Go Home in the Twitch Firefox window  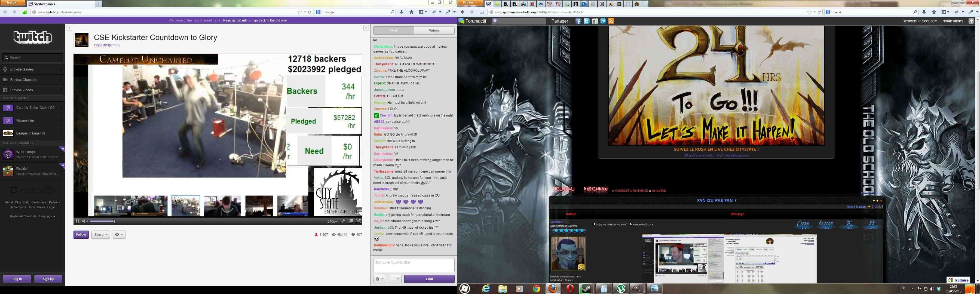[x=411, y=12]
